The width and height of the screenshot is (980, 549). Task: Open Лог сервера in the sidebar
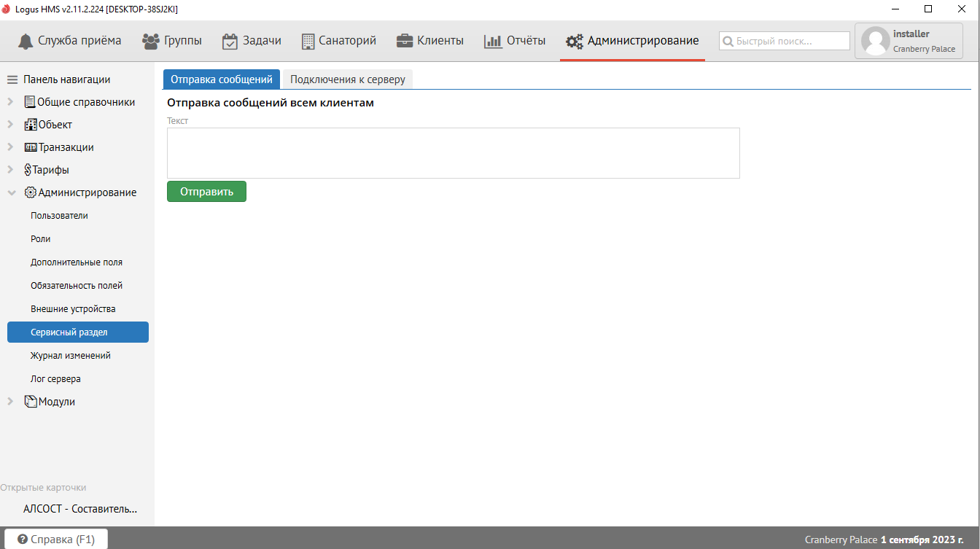coord(55,379)
